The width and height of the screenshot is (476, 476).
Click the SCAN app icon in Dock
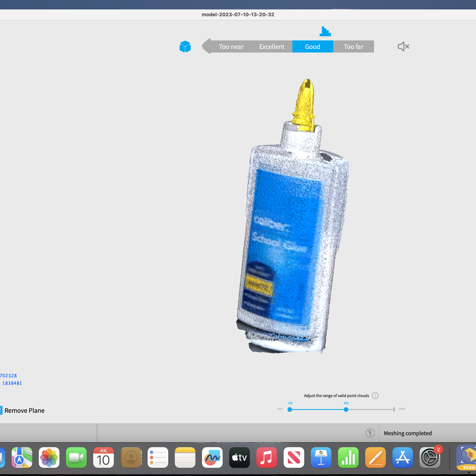[x=466, y=457]
